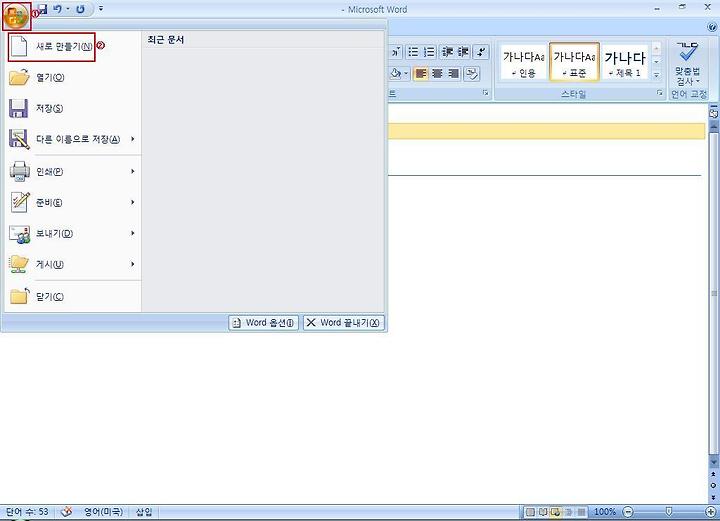Image resolution: width=720 pixels, height=521 pixels.
Task: Switch to Outline view icon
Action: 568,512
